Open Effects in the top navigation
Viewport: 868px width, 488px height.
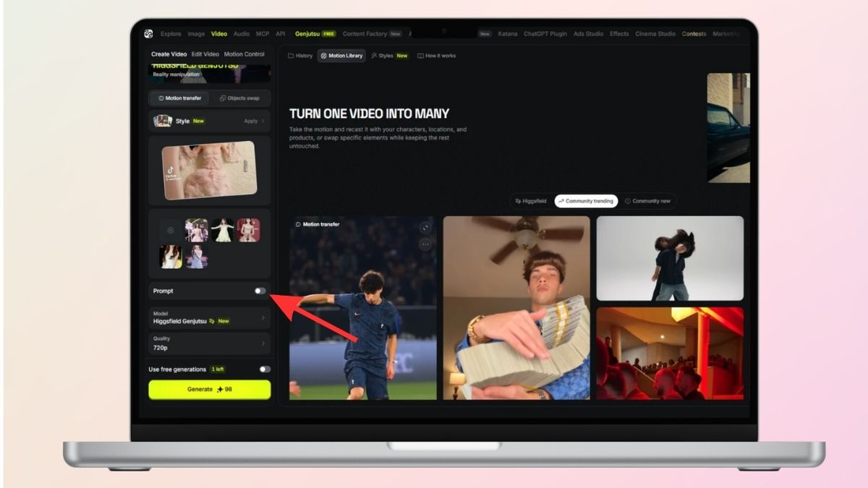coord(619,34)
